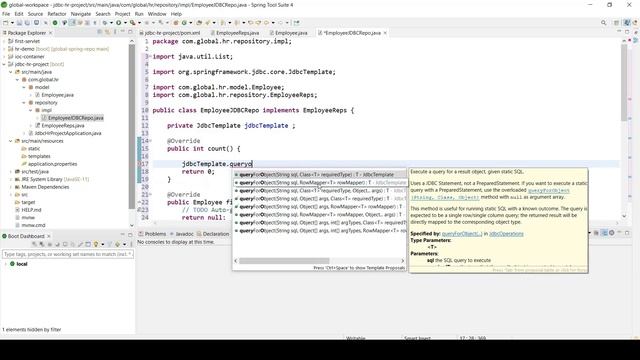
Task: Select the first queryForObject(String sql, Class) proposal
Action: tap(320, 175)
